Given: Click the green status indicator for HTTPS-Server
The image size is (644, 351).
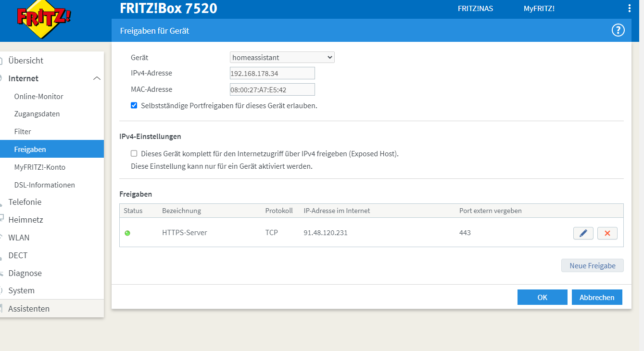Looking at the screenshot, I should point(127,233).
